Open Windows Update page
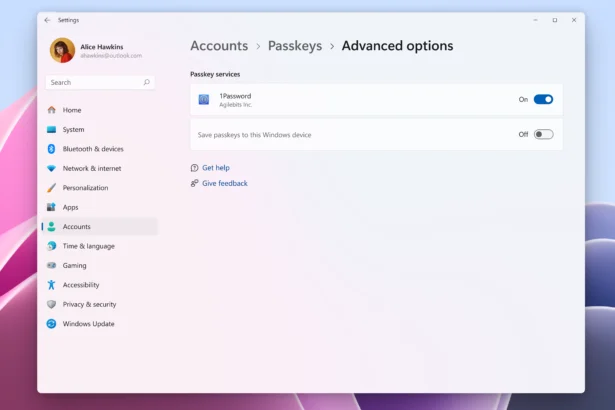 point(100,324)
